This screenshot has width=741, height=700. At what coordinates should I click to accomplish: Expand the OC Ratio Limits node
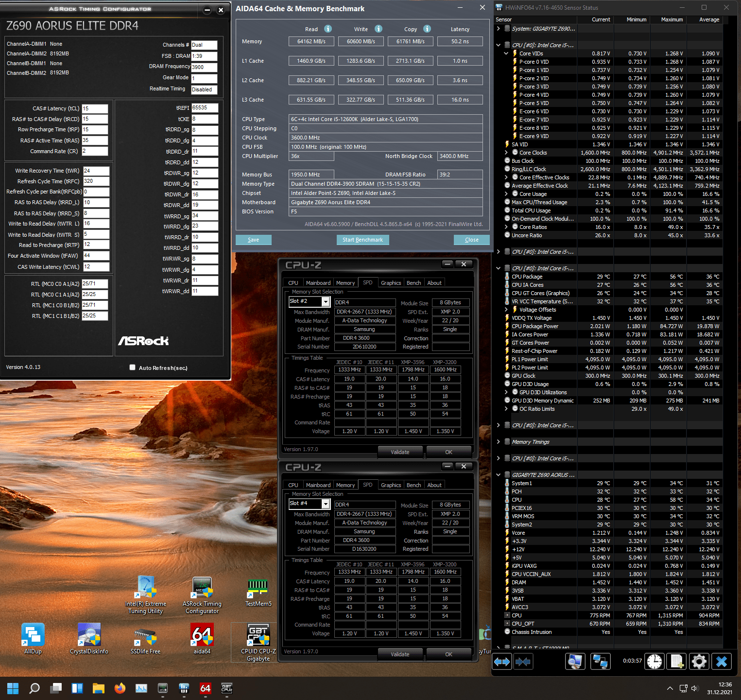pos(506,409)
